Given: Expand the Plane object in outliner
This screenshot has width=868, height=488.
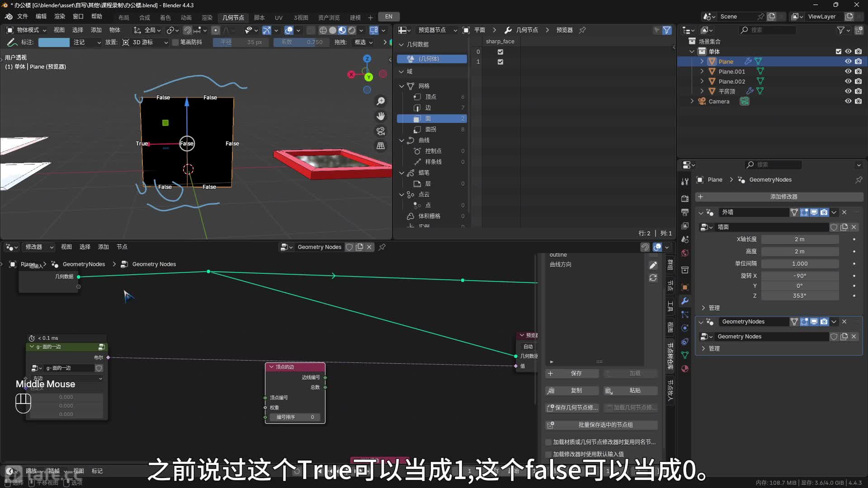Looking at the screenshot, I should click(x=702, y=61).
